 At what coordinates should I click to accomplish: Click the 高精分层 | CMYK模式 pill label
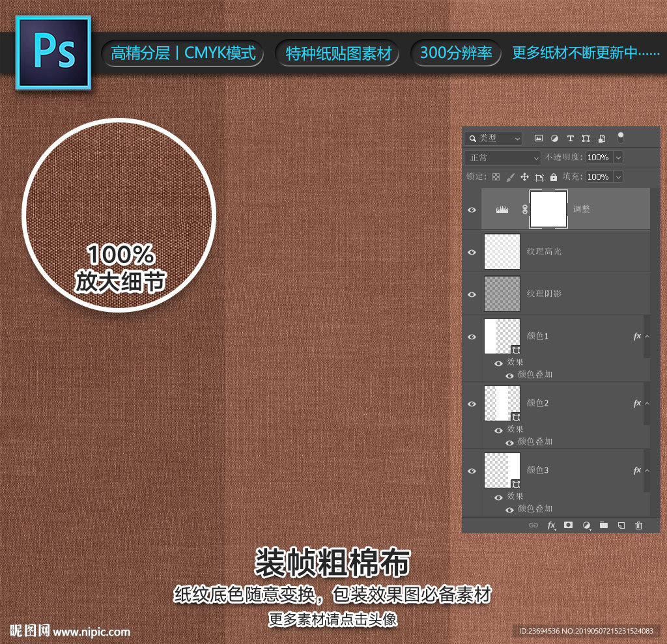[183, 53]
